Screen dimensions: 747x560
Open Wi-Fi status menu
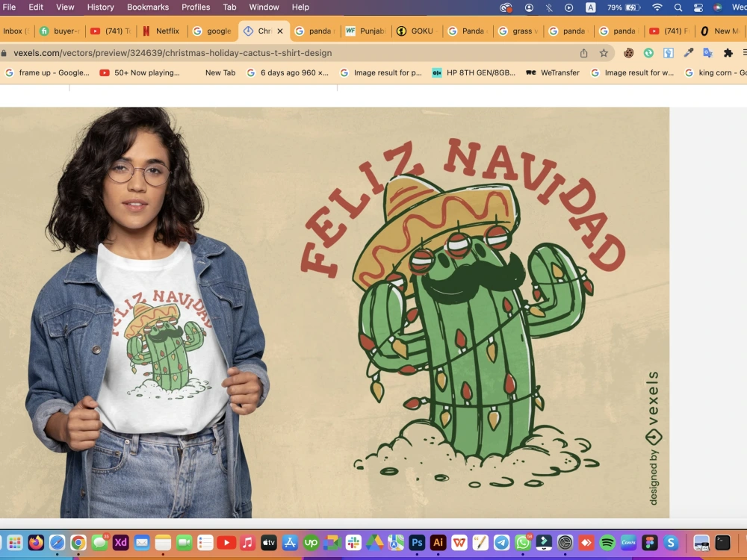[x=657, y=7]
